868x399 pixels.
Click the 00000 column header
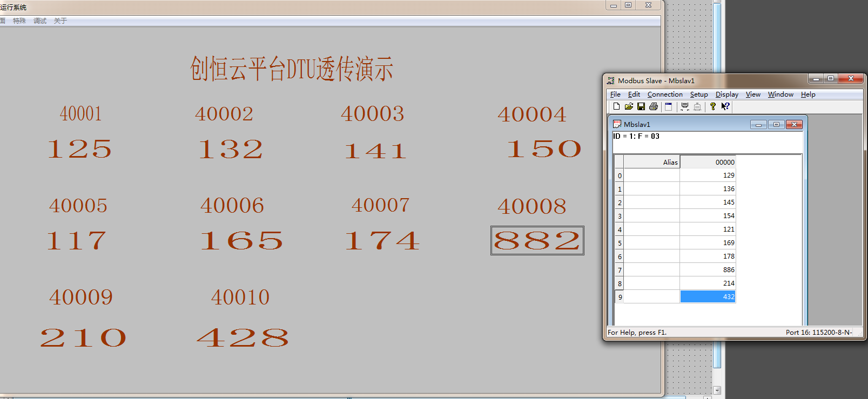point(708,162)
